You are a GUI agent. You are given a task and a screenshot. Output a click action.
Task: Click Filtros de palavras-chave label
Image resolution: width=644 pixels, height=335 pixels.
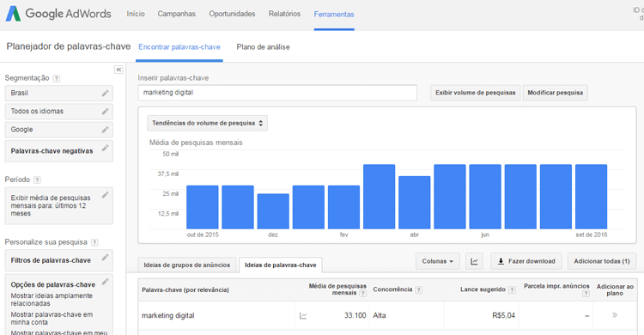click(x=51, y=260)
